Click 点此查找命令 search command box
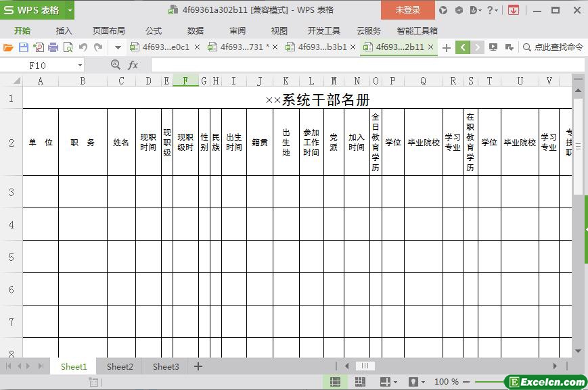588x390 pixels. point(553,47)
